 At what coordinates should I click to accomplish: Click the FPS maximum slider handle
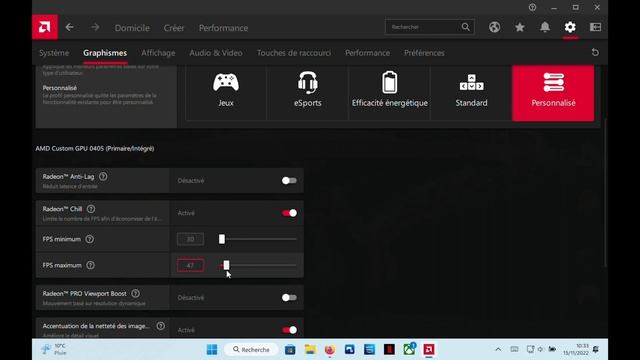pyautogui.click(x=227, y=265)
